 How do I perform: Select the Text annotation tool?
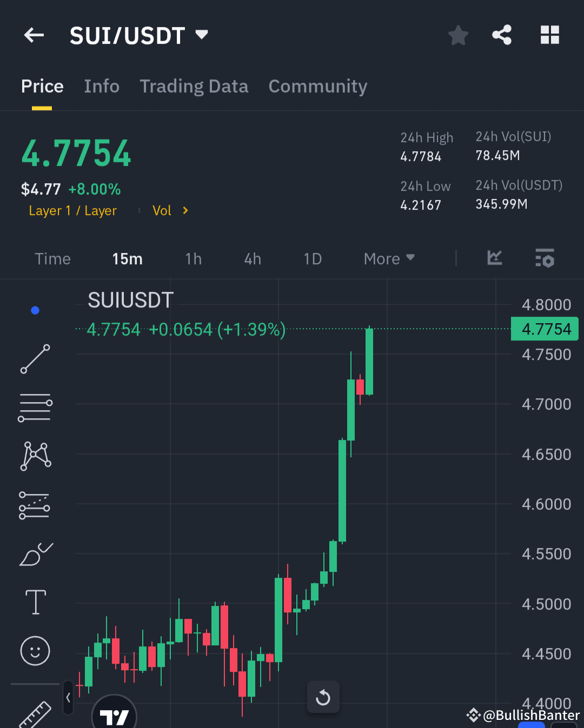(35, 602)
